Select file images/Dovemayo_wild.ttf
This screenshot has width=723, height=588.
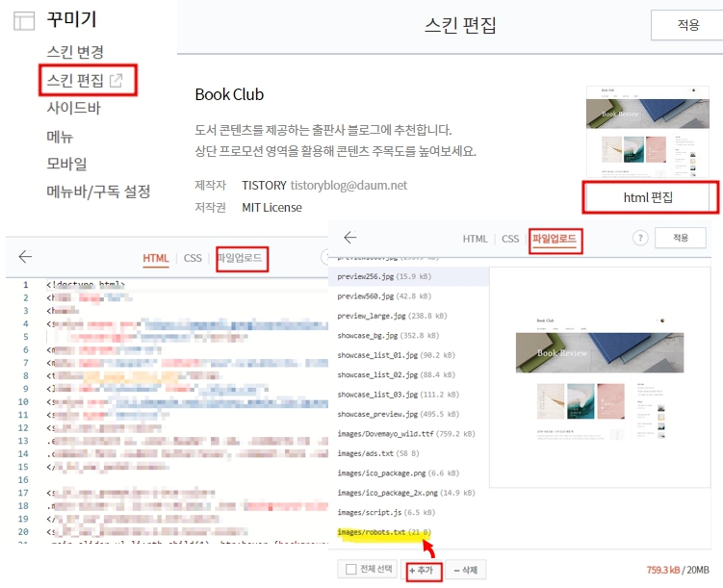[x=408, y=434]
